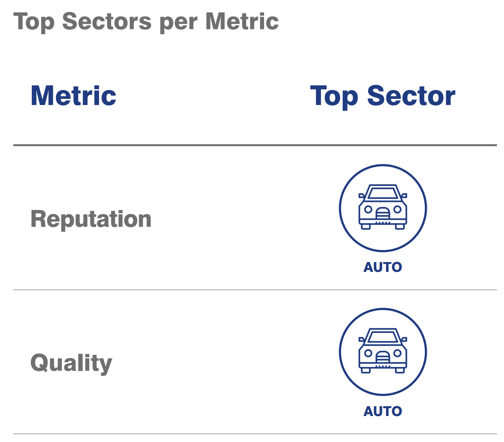Click the car windshield in Reputation's Auto icon
The image size is (504, 442).
383,193
